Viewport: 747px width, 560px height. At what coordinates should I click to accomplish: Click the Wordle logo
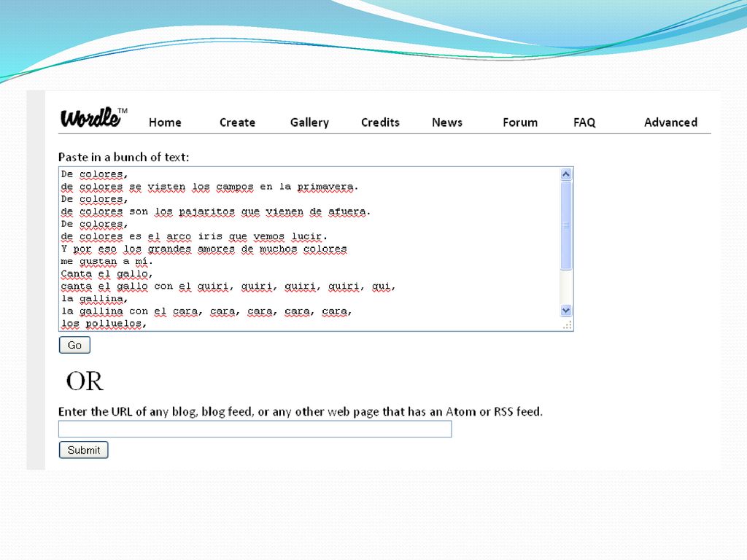click(94, 117)
